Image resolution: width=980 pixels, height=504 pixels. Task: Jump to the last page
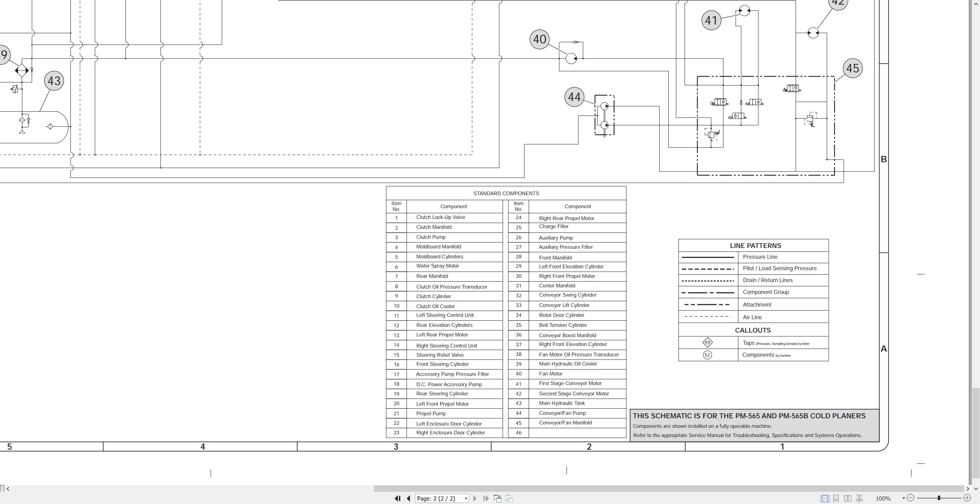pos(486,498)
